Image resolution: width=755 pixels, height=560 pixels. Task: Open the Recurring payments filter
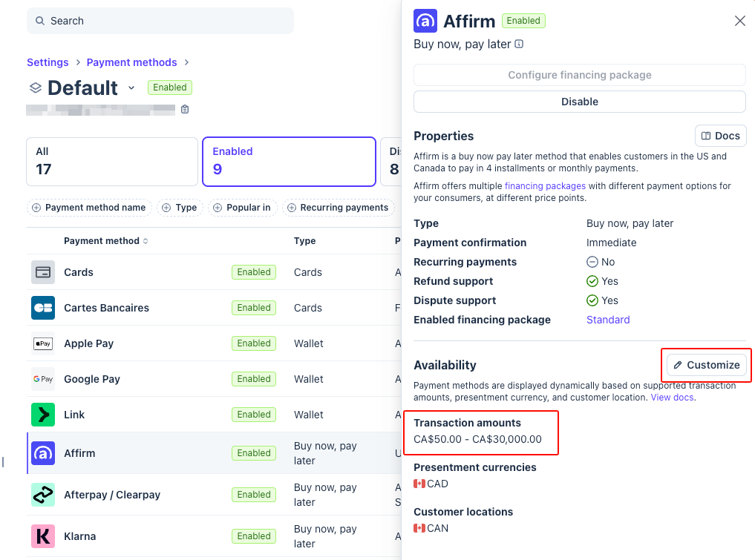(x=338, y=208)
